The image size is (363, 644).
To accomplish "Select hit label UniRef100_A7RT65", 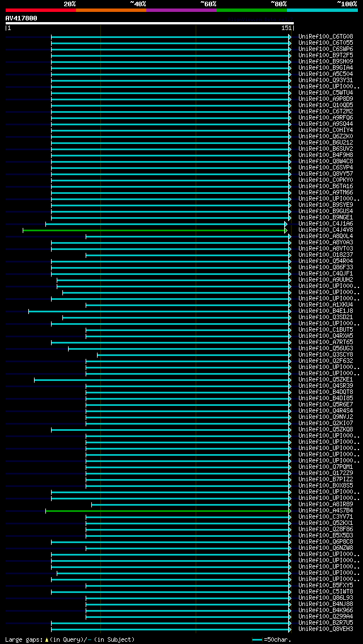I will [x=326, y=342].
